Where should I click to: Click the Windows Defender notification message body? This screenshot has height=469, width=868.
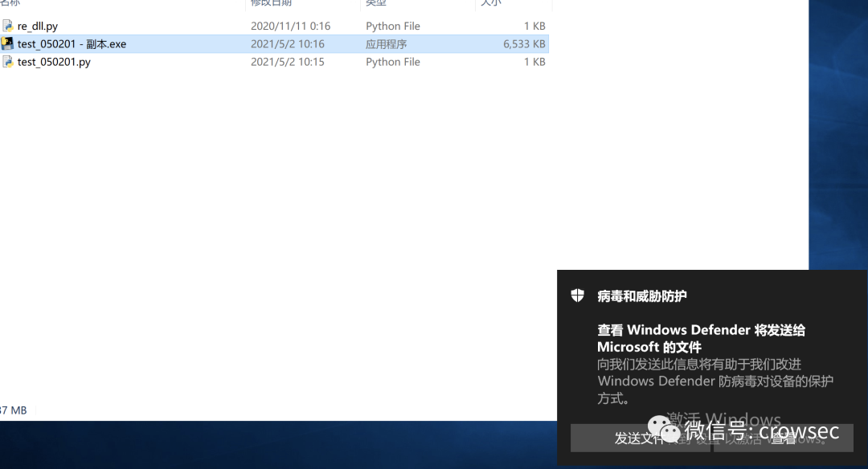pos(715,381)
